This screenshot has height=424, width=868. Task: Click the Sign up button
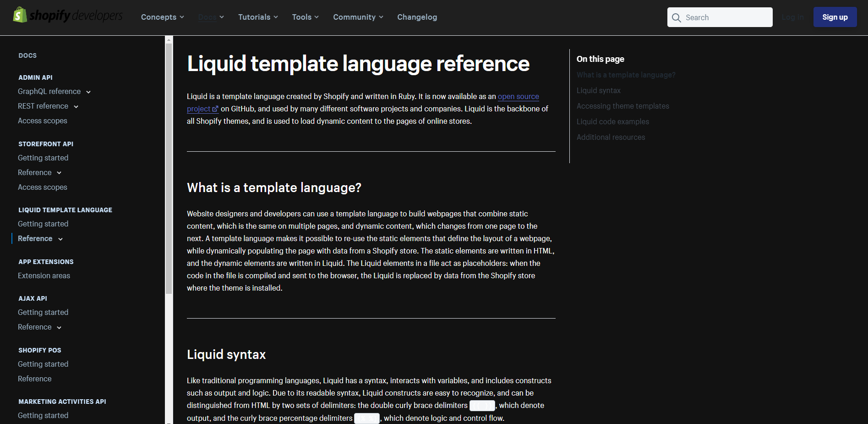835,17
